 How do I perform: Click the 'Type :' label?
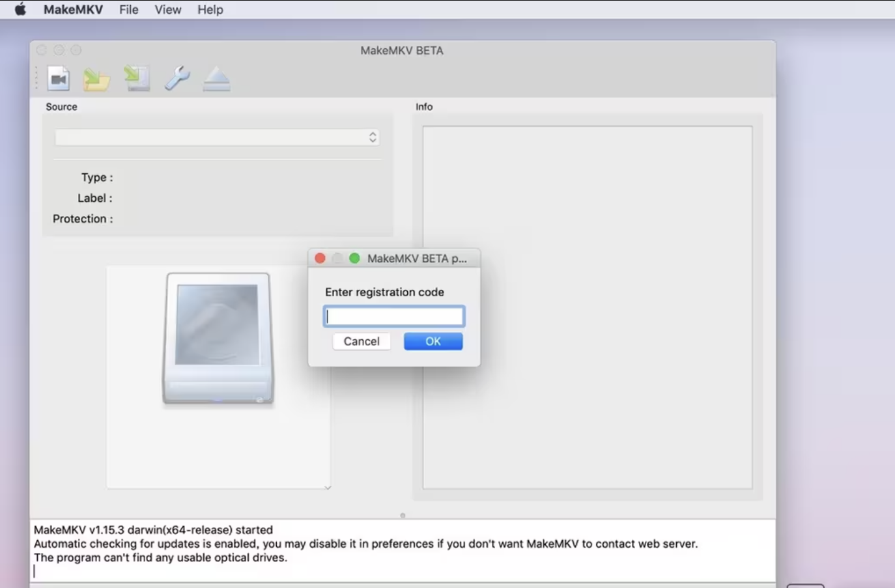coord(97,177)
